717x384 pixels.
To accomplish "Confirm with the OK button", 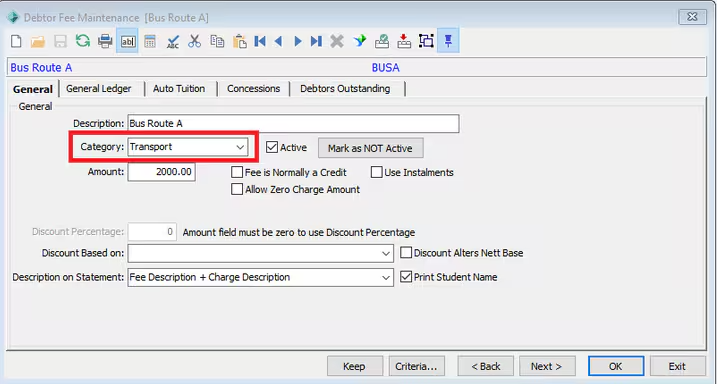I will coord(615,366).
